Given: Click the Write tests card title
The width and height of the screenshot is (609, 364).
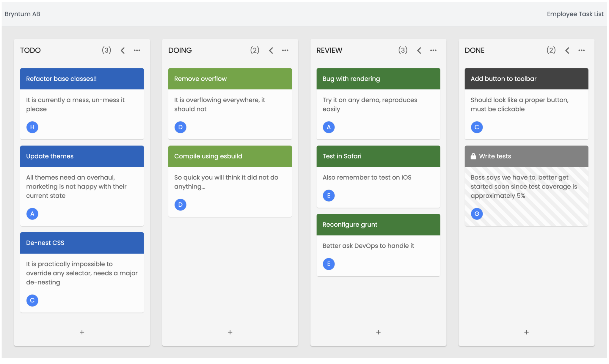Looking at the screenshot, I should click(495, 156).
